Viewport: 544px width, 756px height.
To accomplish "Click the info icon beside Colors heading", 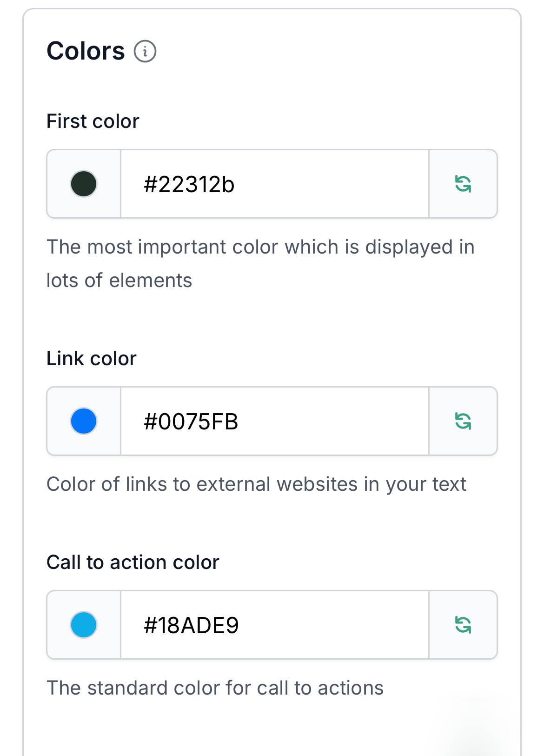I will pos(145,51).
